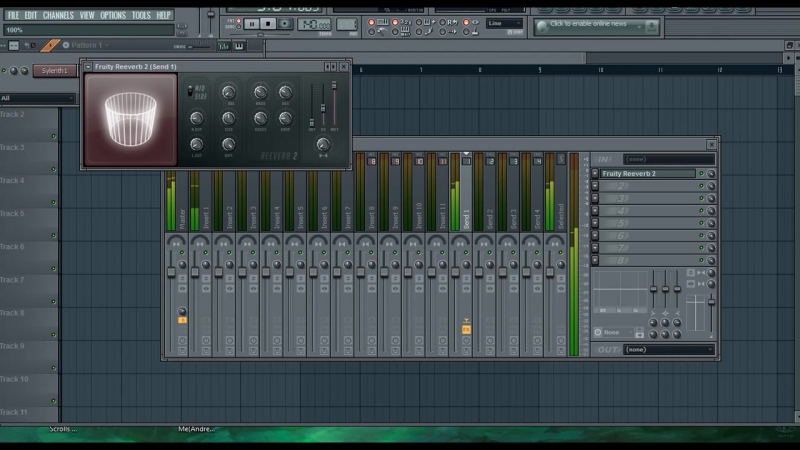800x450 pixels.
Task: Click the L.CUT knob in Reeverb 2
Action: coord(196,144)
